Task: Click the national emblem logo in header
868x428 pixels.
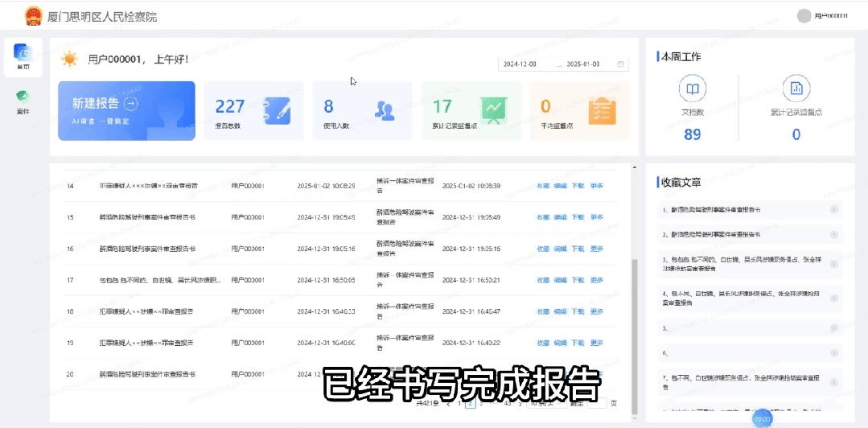Action: [x=34, y=16]
